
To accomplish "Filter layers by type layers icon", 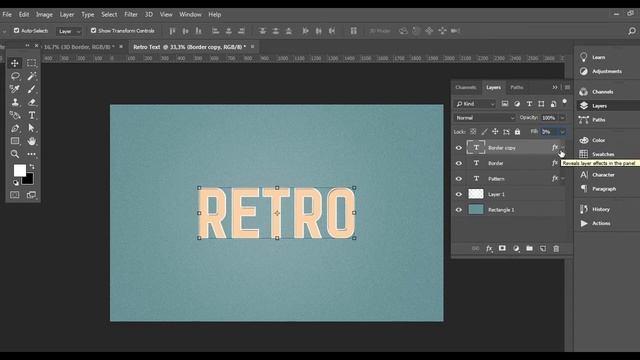I will coord(529,104).
